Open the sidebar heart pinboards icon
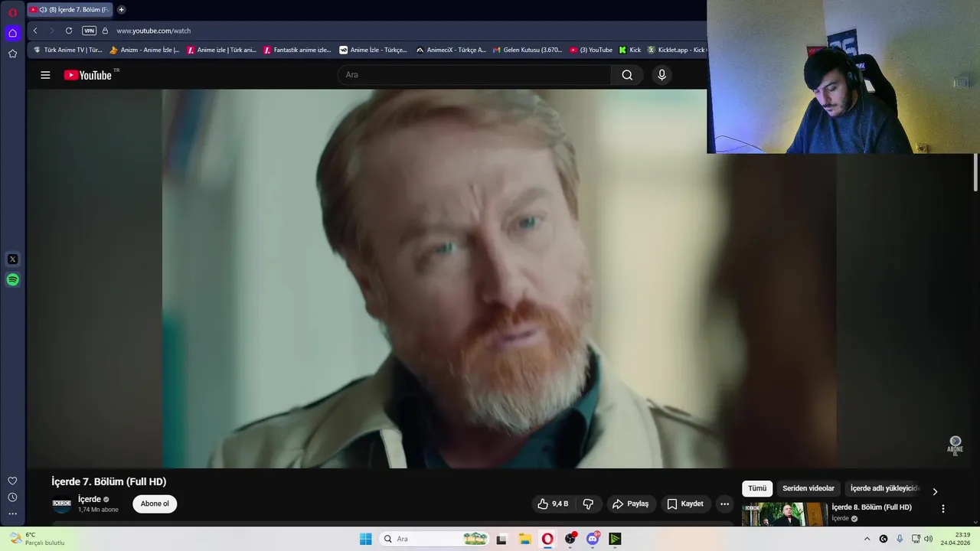The height and width of the screenshot is (551, 980). click(12, 481)
